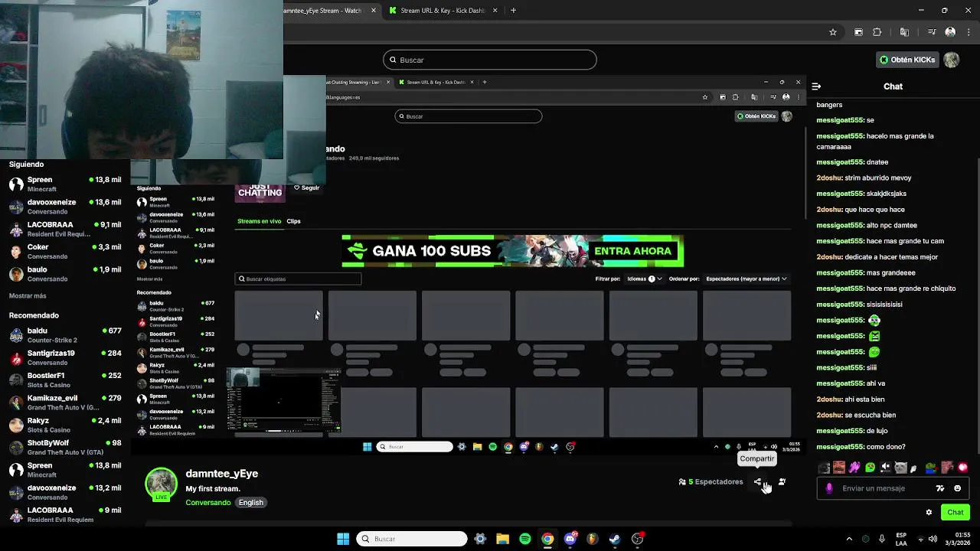980x551 pixels.
Task: Bookmark this page with the star icon
Action: 833,32
